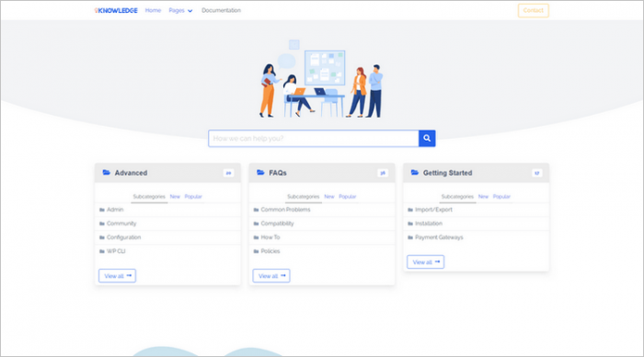The height and width of the screenshot is (357, 644).
Task: Click folder icon beside Admin
Action: (102, 210)
